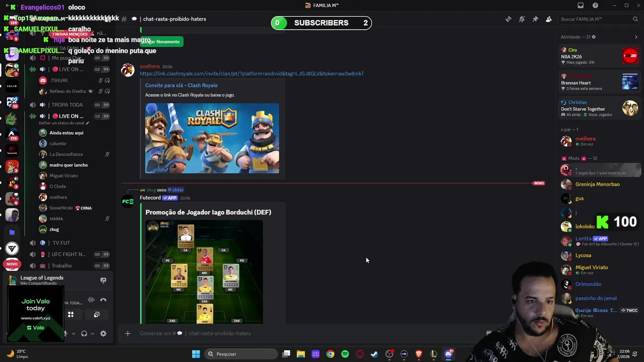Image resolution: width=644 pixels, height=362 pixels.
Task: Disconnect from voice with hang-up icon
Action: 103,300
